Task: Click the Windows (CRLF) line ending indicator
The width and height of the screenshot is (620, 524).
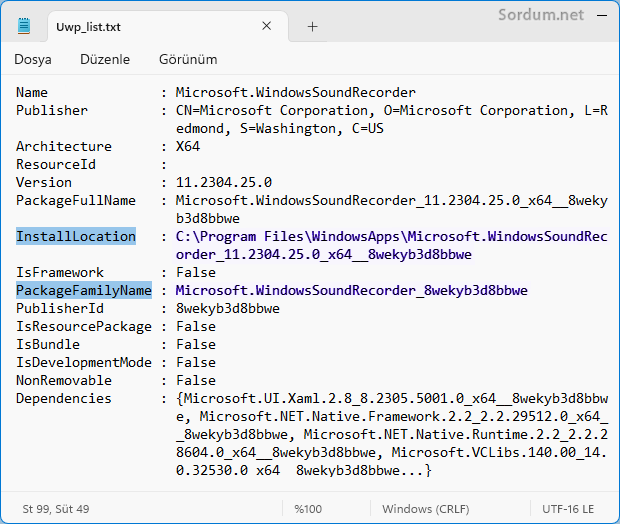Action: point(425,509)
